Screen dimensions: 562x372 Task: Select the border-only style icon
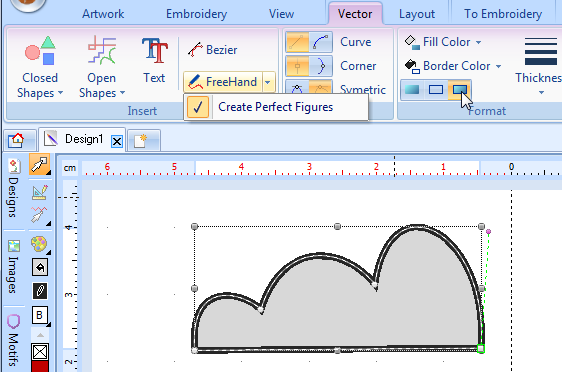[x=435, y=90]
